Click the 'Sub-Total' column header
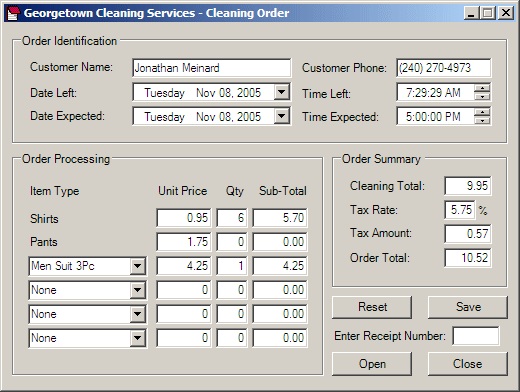Viewport: 520px width, 392px height. (x=283, y=191)
